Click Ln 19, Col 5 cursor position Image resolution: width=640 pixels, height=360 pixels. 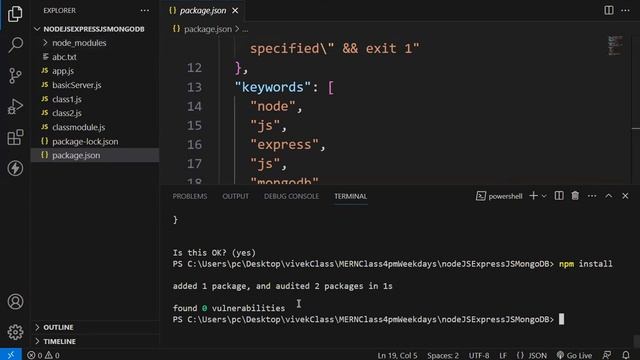pos(397,356)
